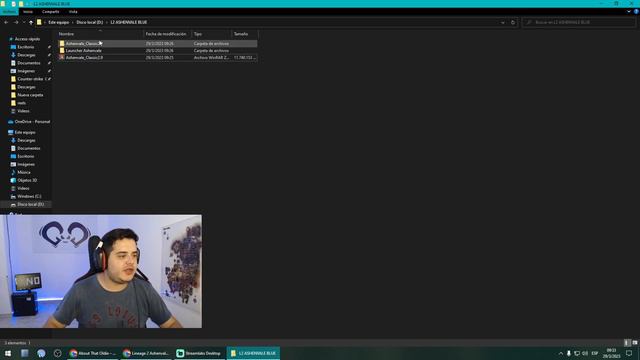Open the Vista ribbon tab
This screenshot has height=360, width=640.
point(73,12)
